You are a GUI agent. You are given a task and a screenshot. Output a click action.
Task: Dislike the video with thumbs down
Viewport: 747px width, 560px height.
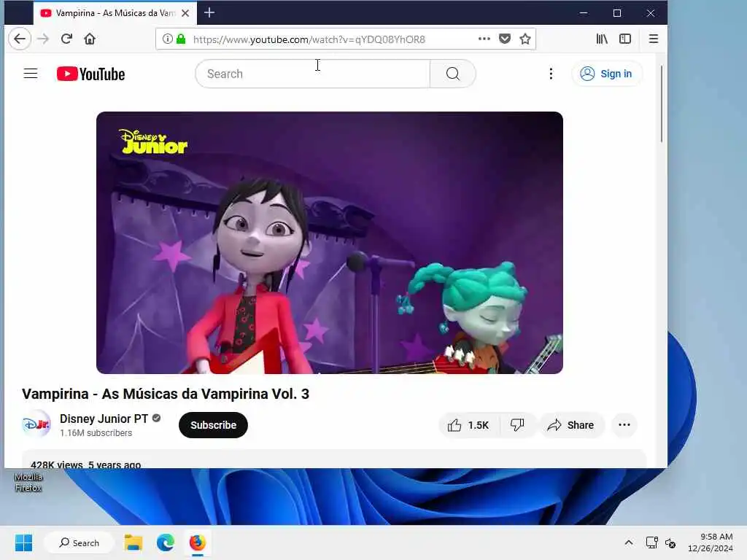coord(518,425)
